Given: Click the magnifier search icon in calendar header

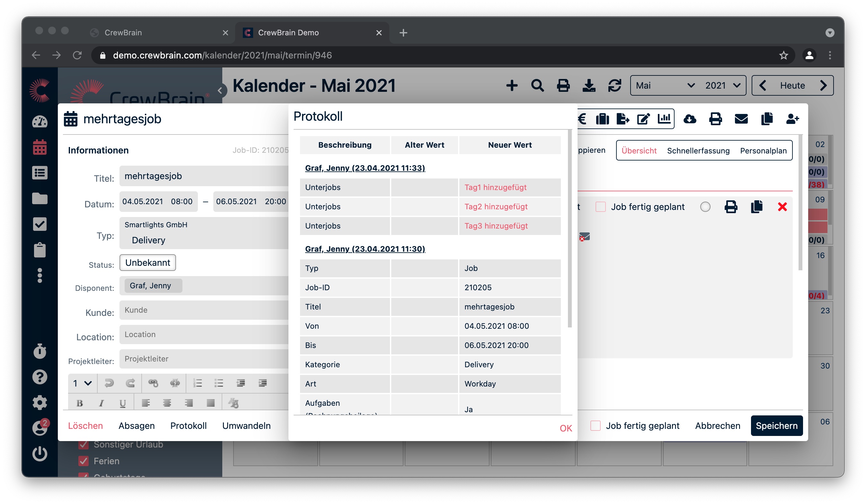Looking at the screenshot, I should coord(537,85).
